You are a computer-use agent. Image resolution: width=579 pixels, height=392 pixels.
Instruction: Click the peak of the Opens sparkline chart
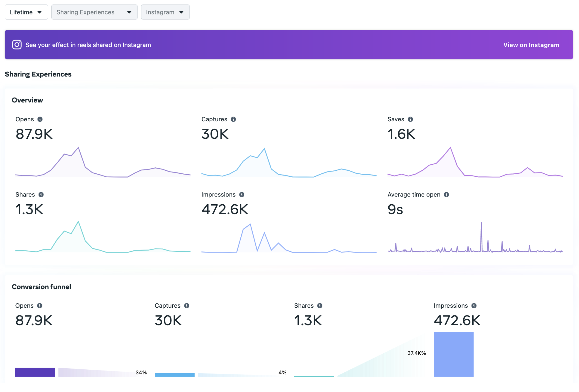coord(78,148)
